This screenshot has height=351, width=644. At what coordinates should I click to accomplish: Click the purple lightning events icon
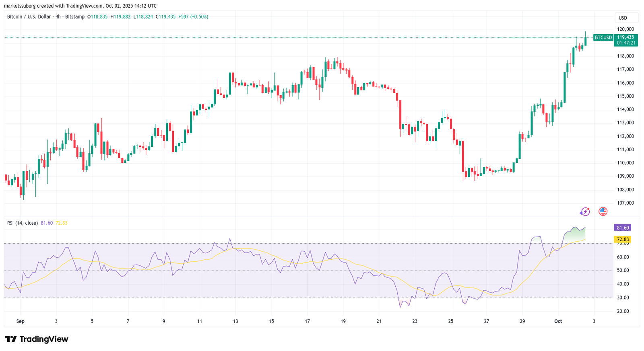click(x=584, y=211)
